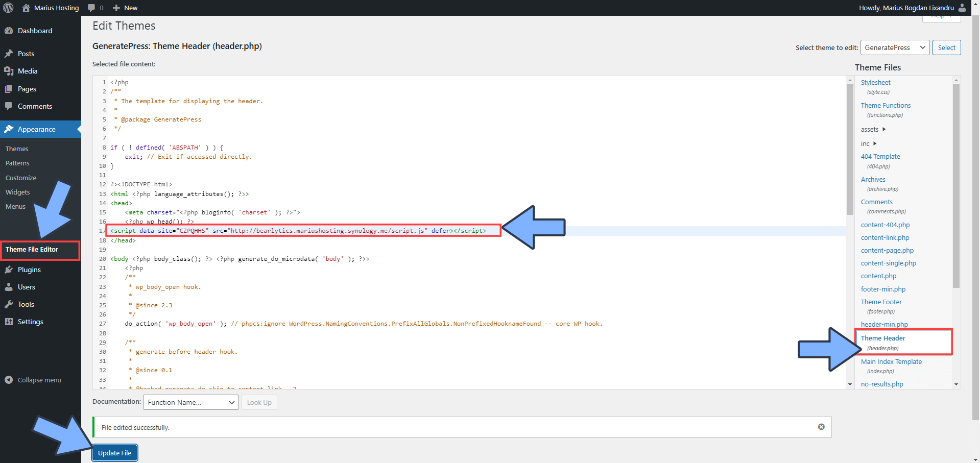Open content-404.php file

point(885,225)
